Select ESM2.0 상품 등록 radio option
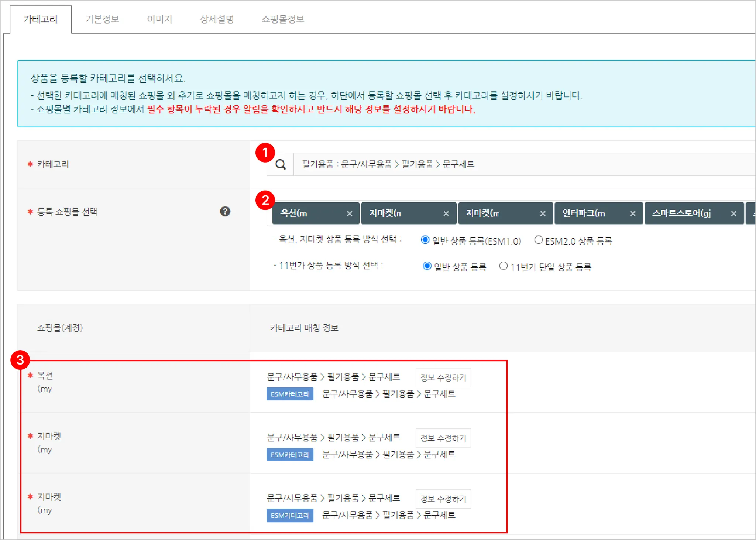The height and width of the screenshot is (540, 756). pyautogui.click(x=539, y=240)
